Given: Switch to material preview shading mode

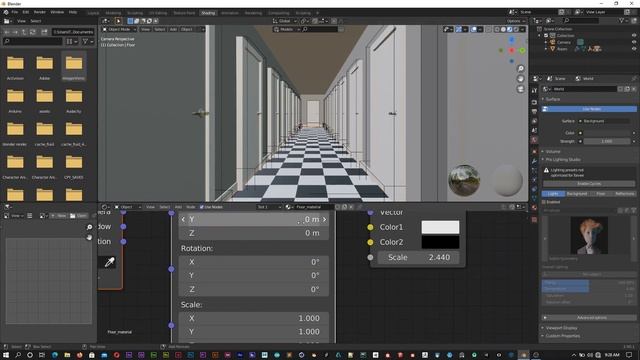Looking at the screenshot, I should click(x=509, y=29).
